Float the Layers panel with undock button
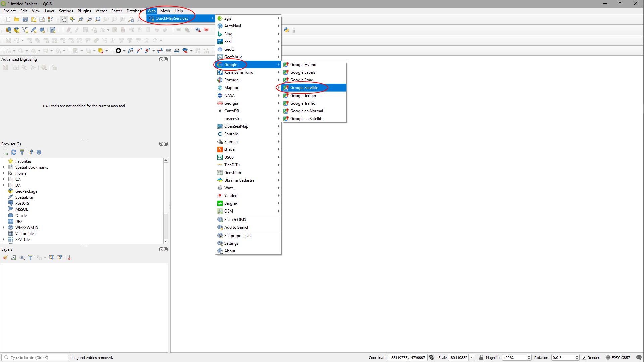 (161, 249)
